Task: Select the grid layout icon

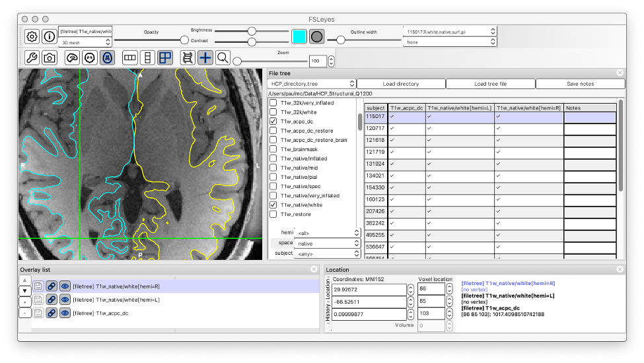Action: coord(164,58)
